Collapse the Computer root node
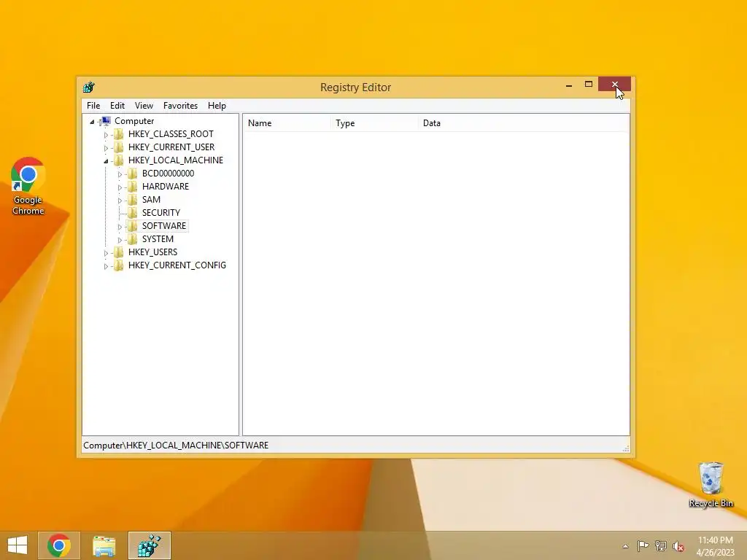This screenshot has width=747, height=560. point(93,122)
